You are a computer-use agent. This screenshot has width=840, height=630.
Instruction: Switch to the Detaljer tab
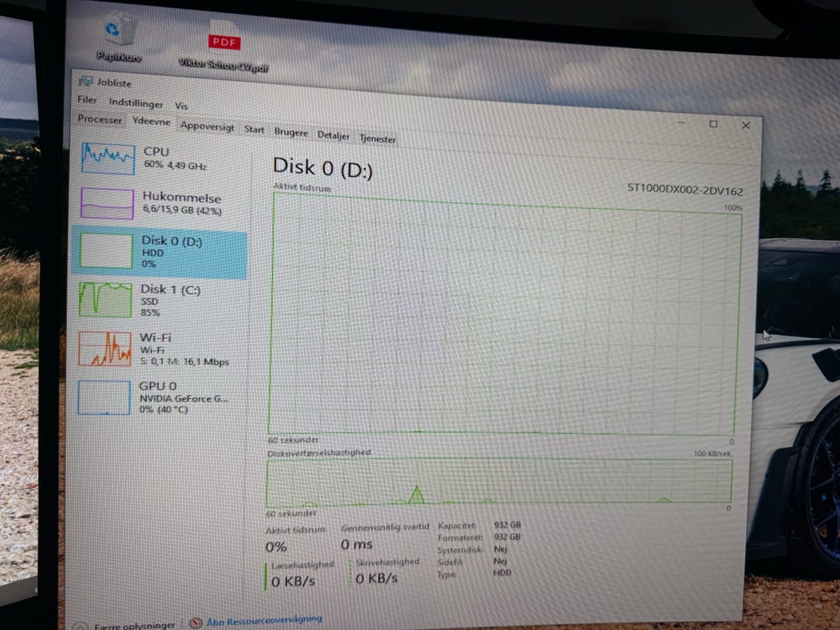[333, 136]
